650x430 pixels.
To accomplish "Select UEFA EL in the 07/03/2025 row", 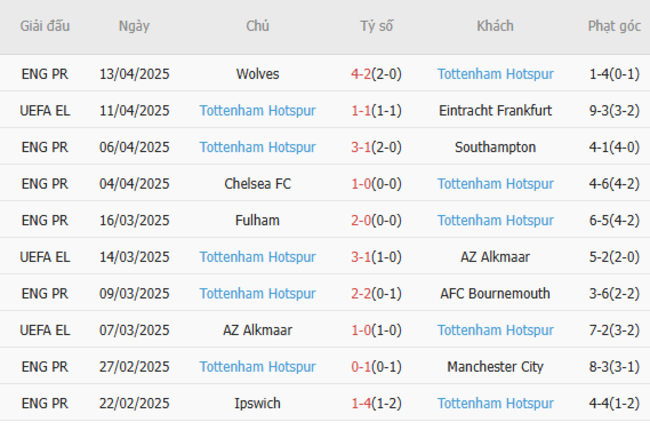I will click(x=45, y=330).
